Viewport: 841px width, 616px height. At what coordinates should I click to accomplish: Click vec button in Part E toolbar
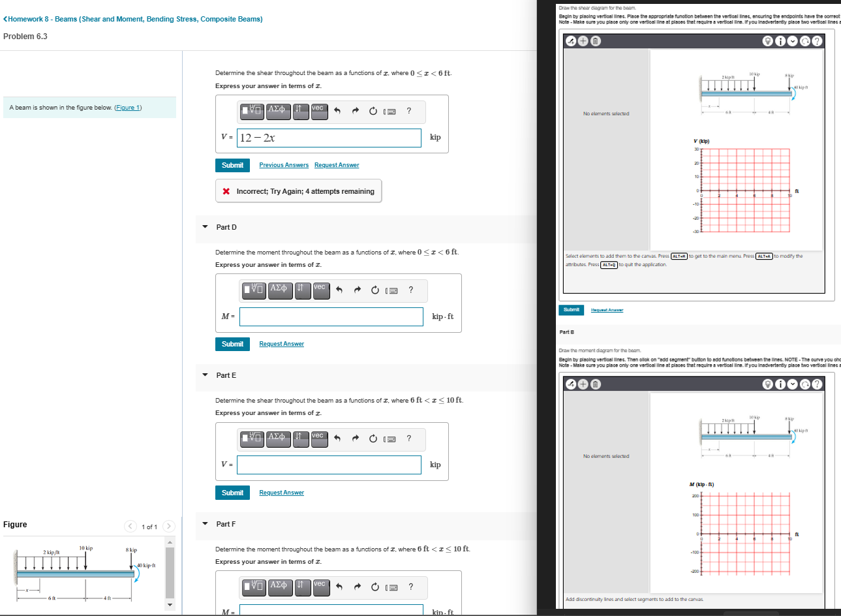point(318,438)
